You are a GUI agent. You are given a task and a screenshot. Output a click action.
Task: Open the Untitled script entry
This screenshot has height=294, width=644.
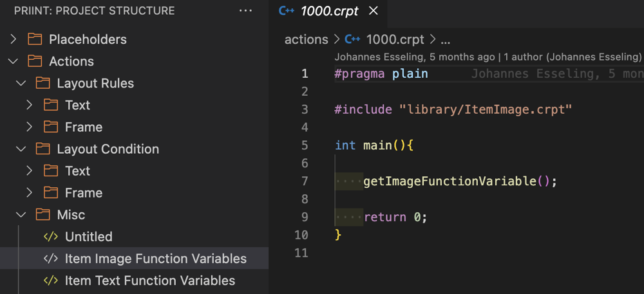tap(135, 237)
